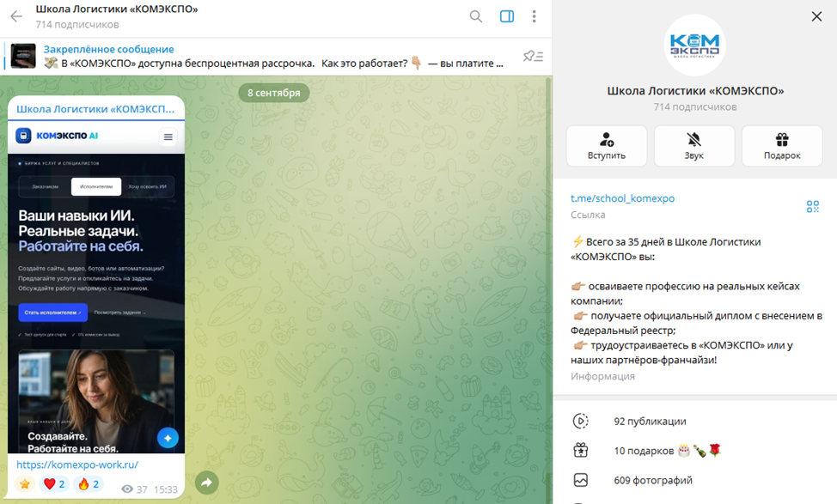Screen dimensions: 837x504
Task: Click the gift box icon beside 10 подарков
Action: click(580, 451)
